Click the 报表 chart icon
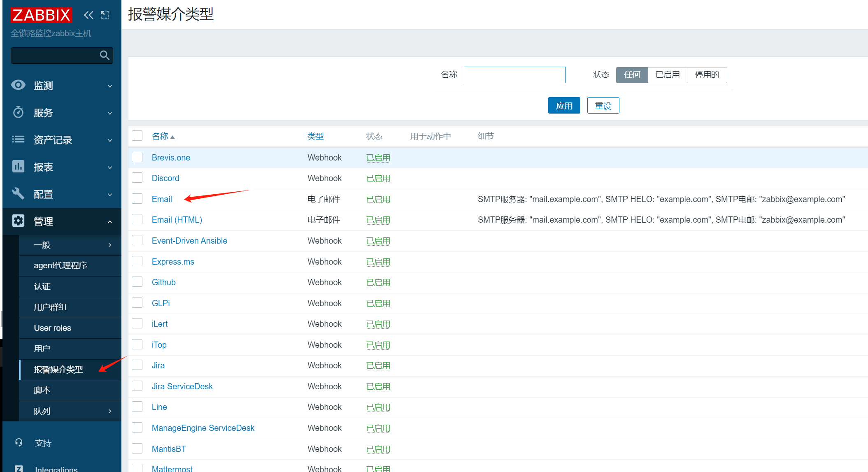Screen dimensions: 868x472 pos(18,166)
